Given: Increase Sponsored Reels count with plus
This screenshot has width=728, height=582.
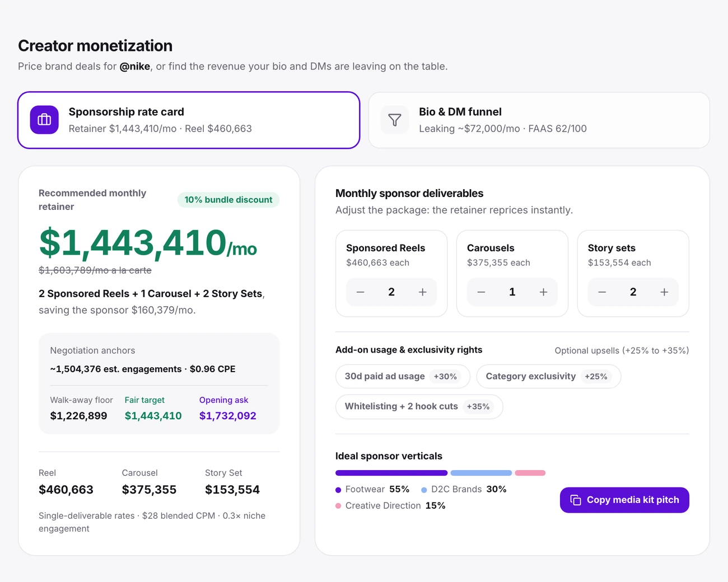Looking at the screenshot, I should click(423, 292).
